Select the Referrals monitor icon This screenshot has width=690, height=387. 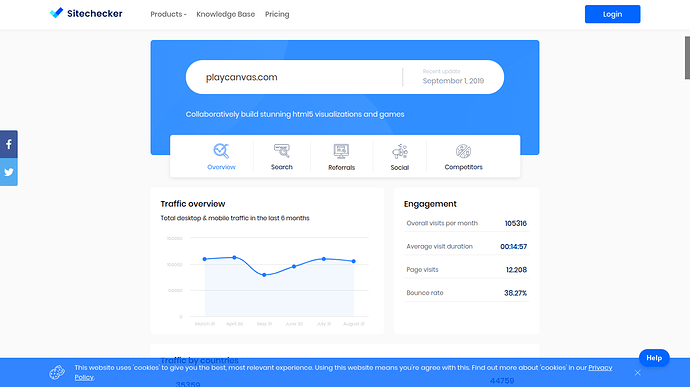341,151
